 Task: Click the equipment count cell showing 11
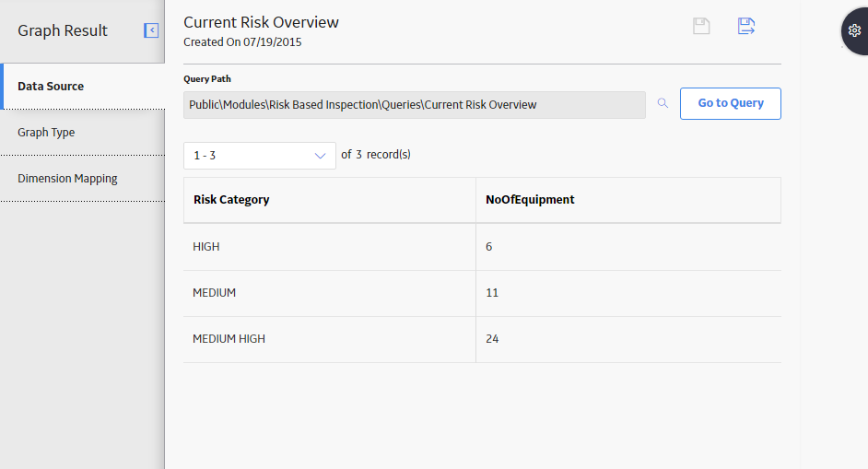[628, 293]
